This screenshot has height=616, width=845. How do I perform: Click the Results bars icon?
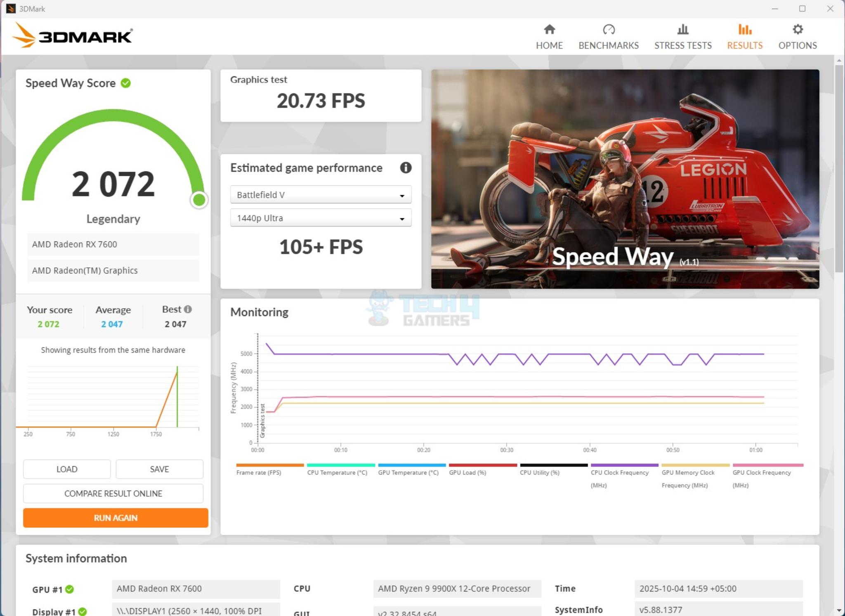click(745, 30)
